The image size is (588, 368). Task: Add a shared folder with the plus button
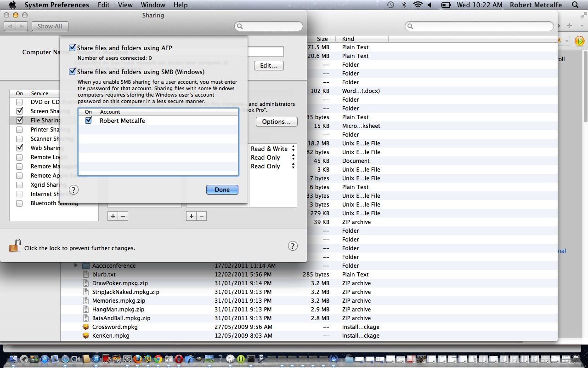(x=113, y=216)
